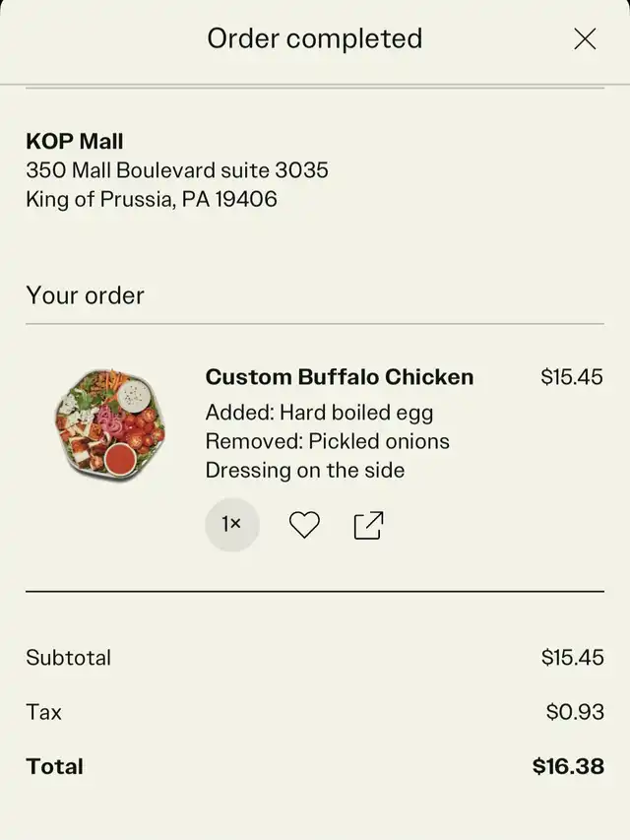Click the bold Total label
This screenshot has width=630, height=840.
click(x=55, y=766)
